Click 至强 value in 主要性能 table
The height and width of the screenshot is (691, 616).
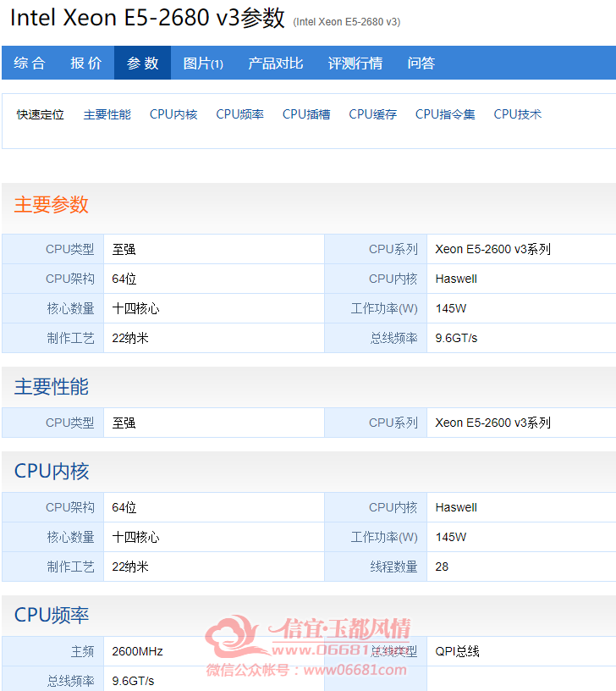point(124,423)
